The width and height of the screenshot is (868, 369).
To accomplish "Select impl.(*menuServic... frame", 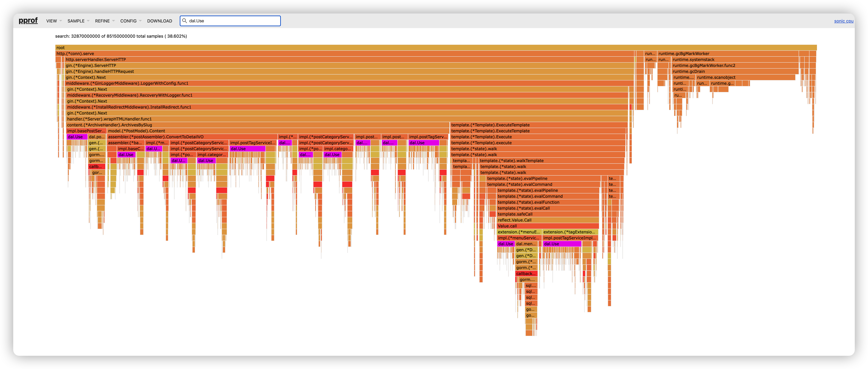I will 519,238.
